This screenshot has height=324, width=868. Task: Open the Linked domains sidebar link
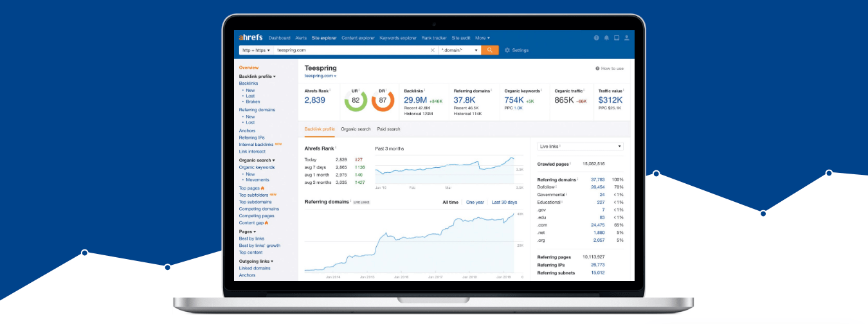tap(255, 268)
